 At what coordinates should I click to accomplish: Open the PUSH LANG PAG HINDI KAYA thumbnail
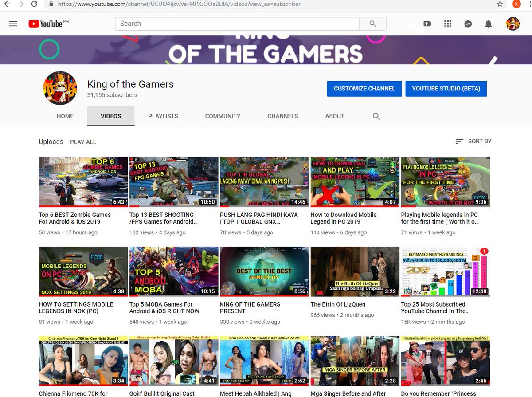pyautogui.click(x=264, y=182)
